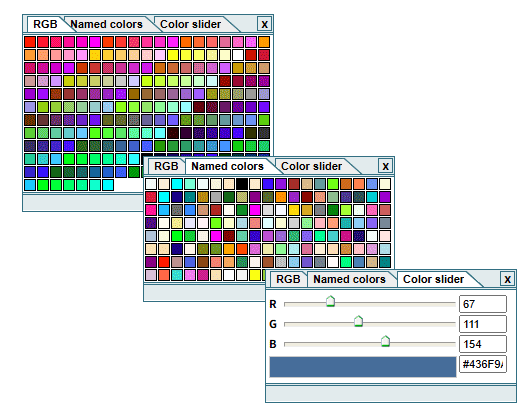
Task: Close the Color slider window
Action: coord(507,279)
